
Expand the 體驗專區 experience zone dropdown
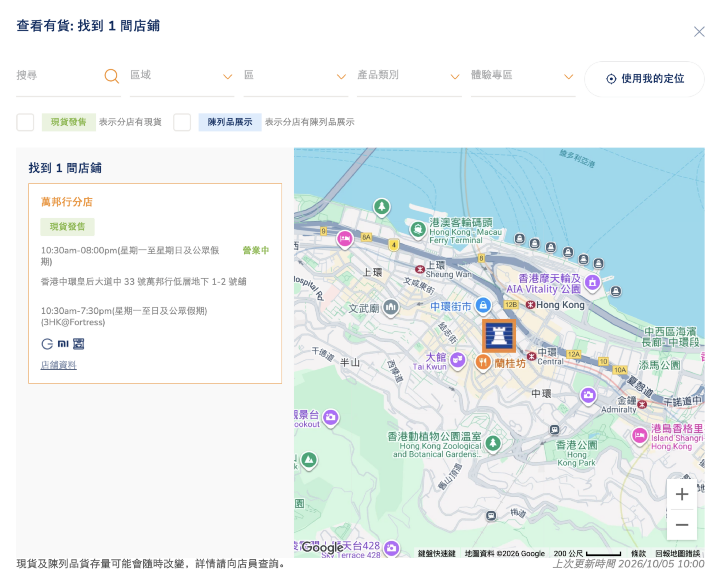click(523, 76)
